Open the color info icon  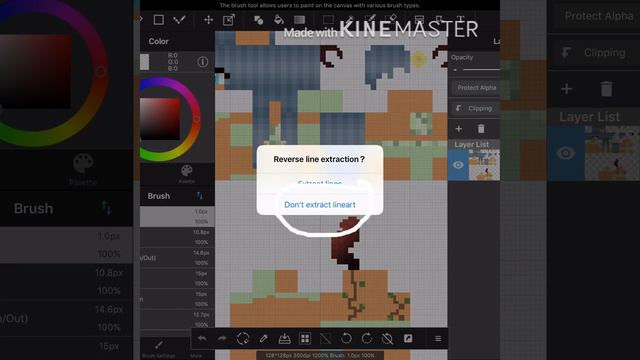click(x=202, y=62)
